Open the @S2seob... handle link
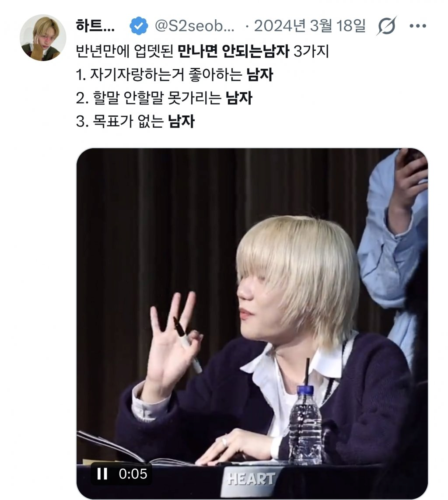 195,26
